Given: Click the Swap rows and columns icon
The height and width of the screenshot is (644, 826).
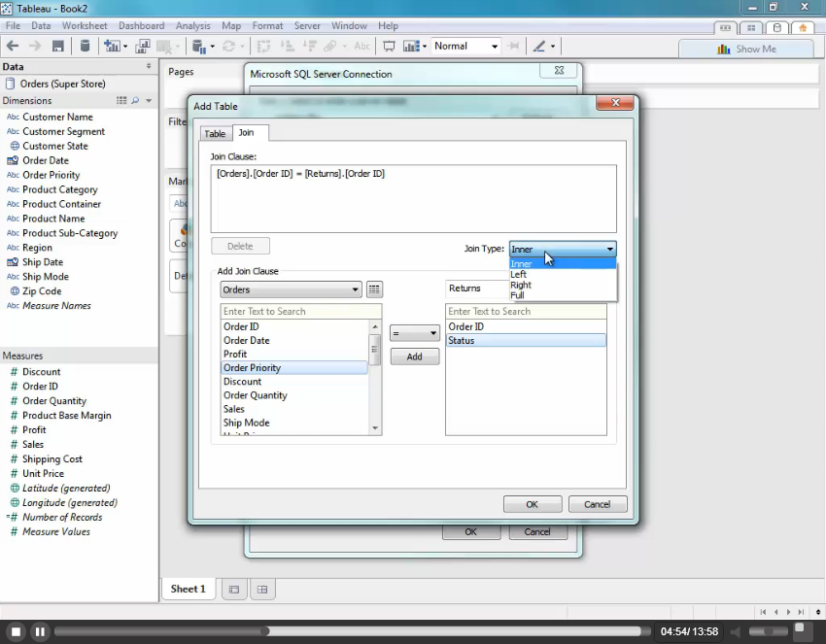Looking at the screenshot, I should [x=263, y=47].
